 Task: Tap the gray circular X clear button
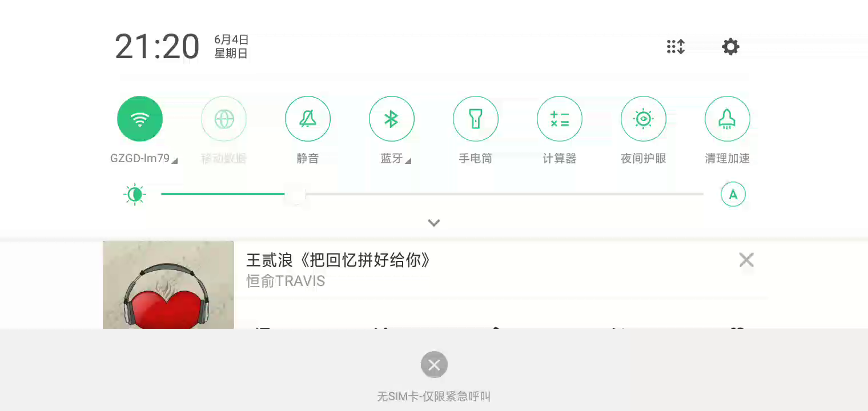(434, 364)
